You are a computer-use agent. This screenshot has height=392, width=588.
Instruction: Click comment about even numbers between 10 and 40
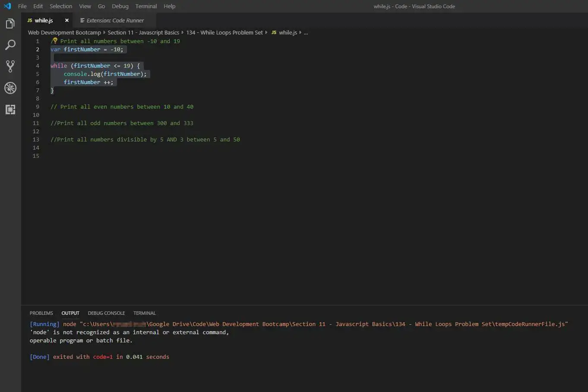click(122, 107)
